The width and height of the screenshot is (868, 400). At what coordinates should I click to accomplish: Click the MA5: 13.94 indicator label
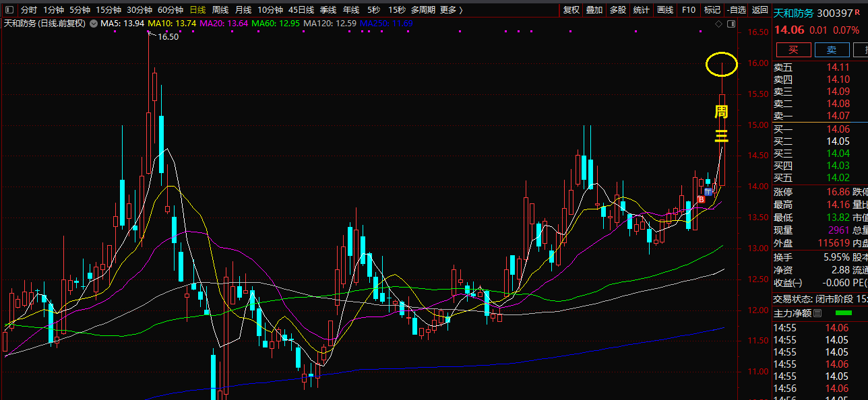pos(123,24)
